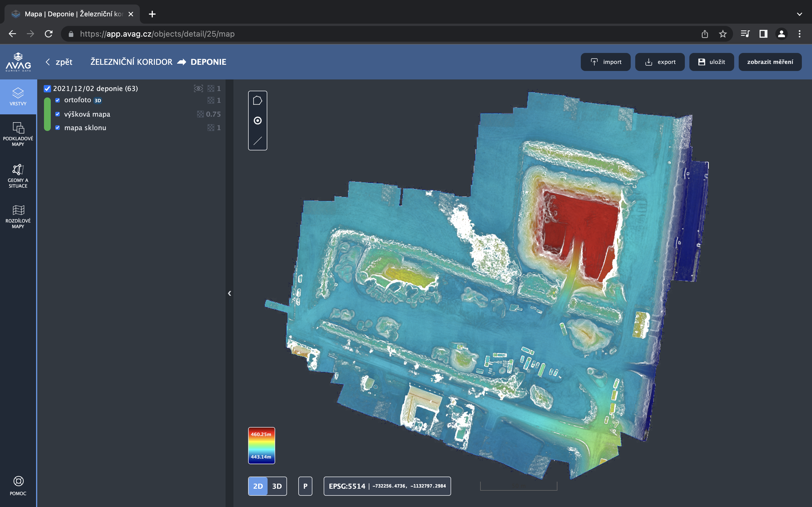Switch map to 3D view
Screen dimensions: 812x507
tap(277, 486)
